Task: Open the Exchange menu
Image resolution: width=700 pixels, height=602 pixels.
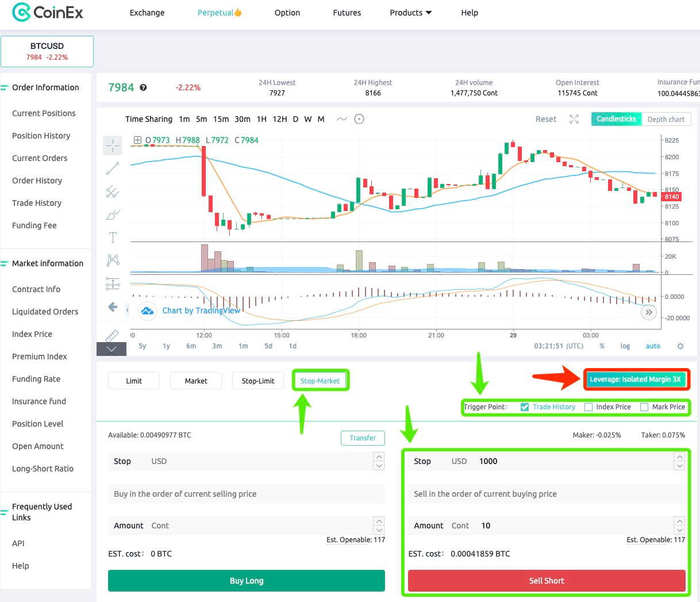Action: coord(147,13)
